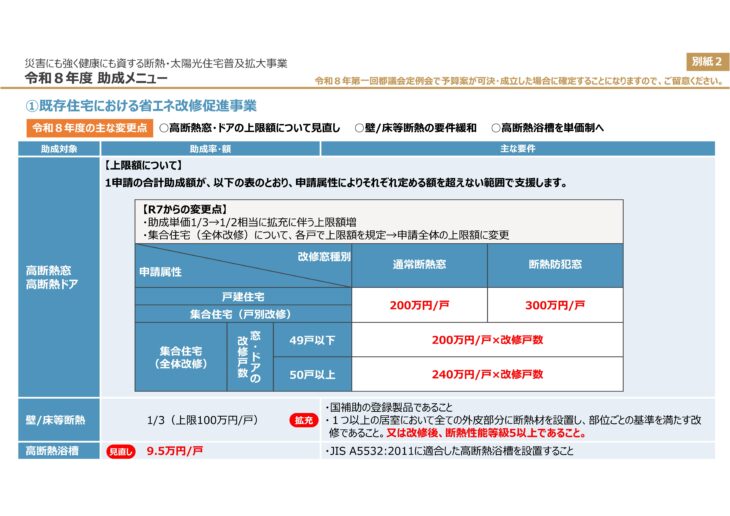Select the circle before 壁/床等断熱の要件緩和
This screenshot has height=516, width=730.
pos(359,128)
